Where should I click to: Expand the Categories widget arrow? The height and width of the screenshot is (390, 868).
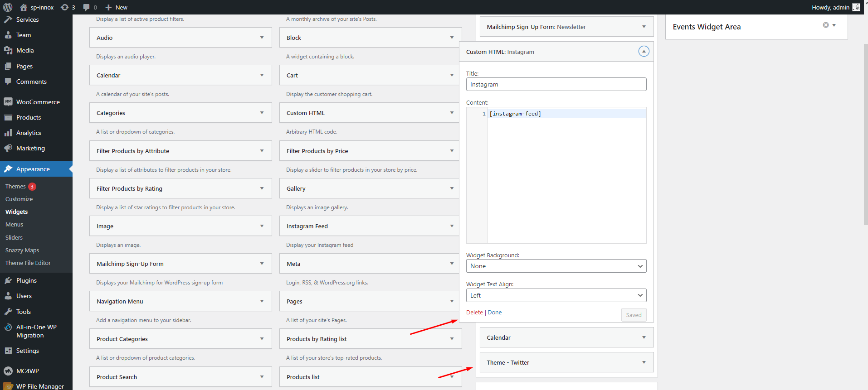262,113
